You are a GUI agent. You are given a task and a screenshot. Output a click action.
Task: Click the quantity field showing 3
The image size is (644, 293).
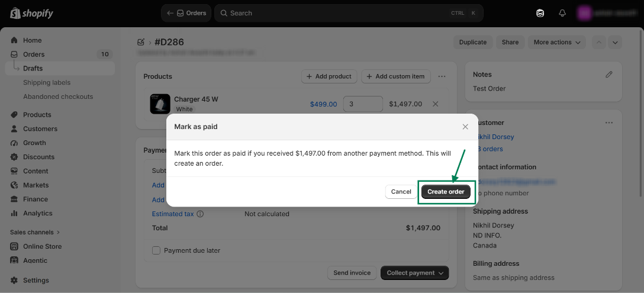tap(363, 104)
